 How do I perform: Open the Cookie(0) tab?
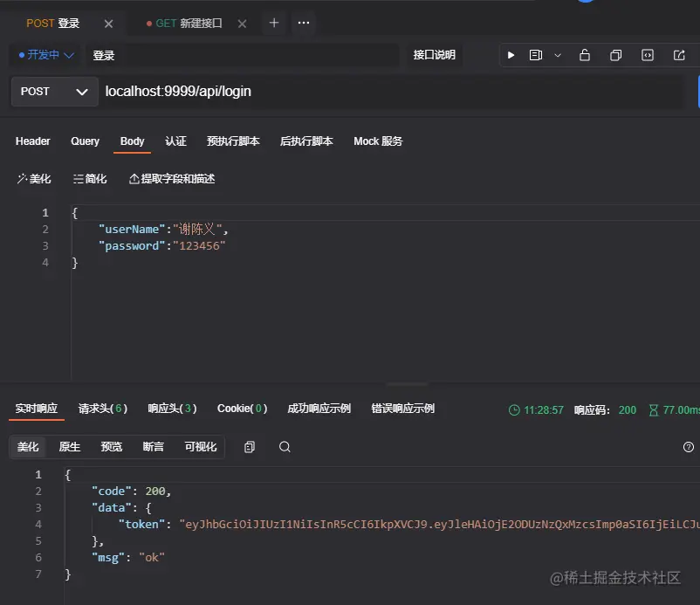click(242, 408)
